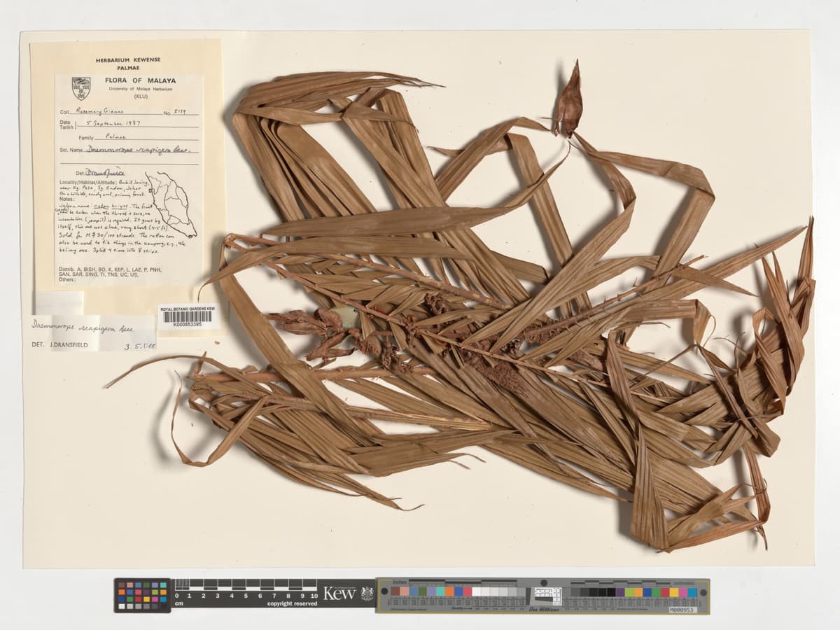Click 'copyright reserved' on the scale bar
840x630 pixels.
pos(292,603)
